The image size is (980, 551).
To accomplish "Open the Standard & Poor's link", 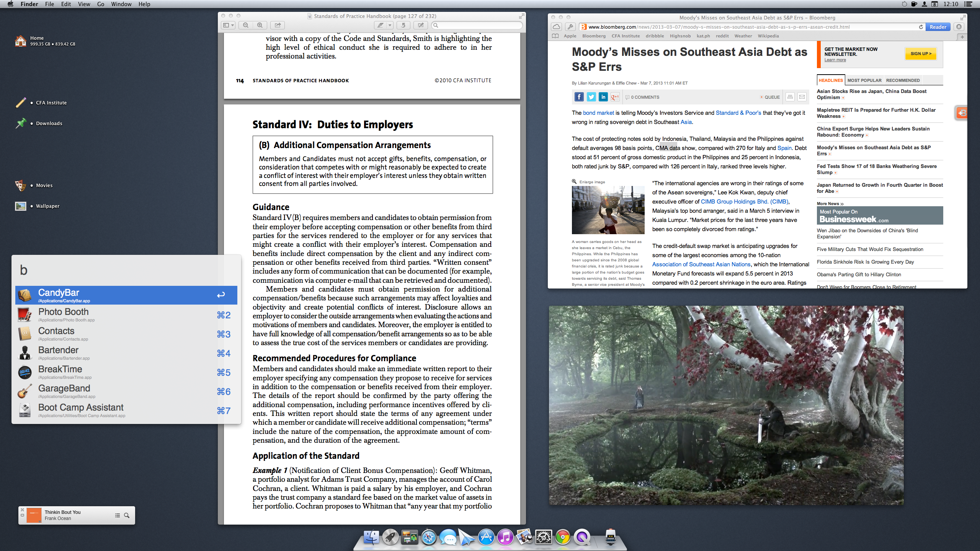I will point(738,113).
